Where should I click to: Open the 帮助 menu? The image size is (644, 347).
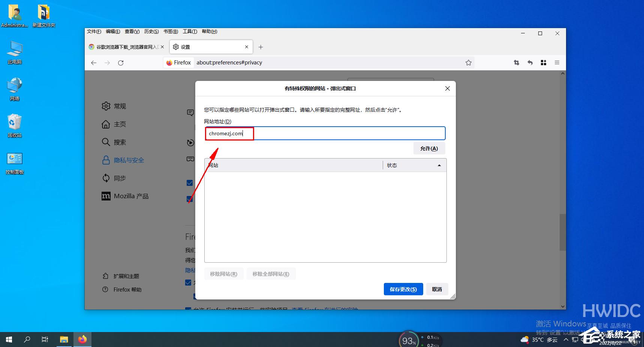pos(209,31)
